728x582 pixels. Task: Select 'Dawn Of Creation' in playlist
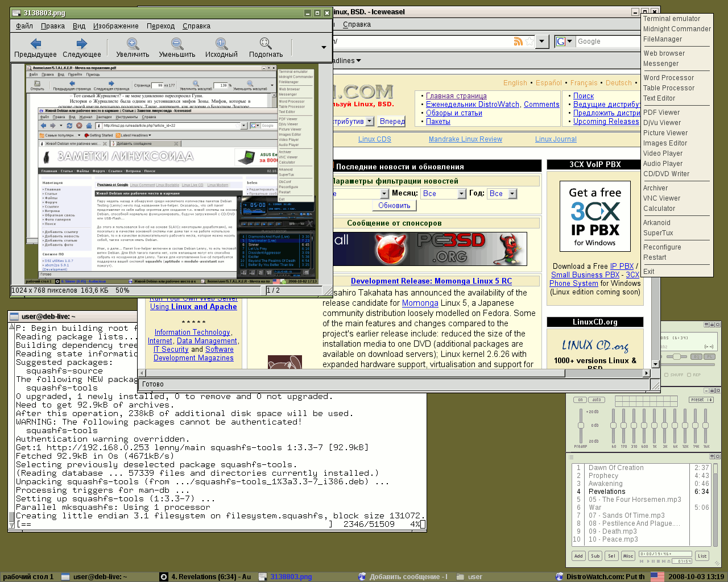point(616,468)
